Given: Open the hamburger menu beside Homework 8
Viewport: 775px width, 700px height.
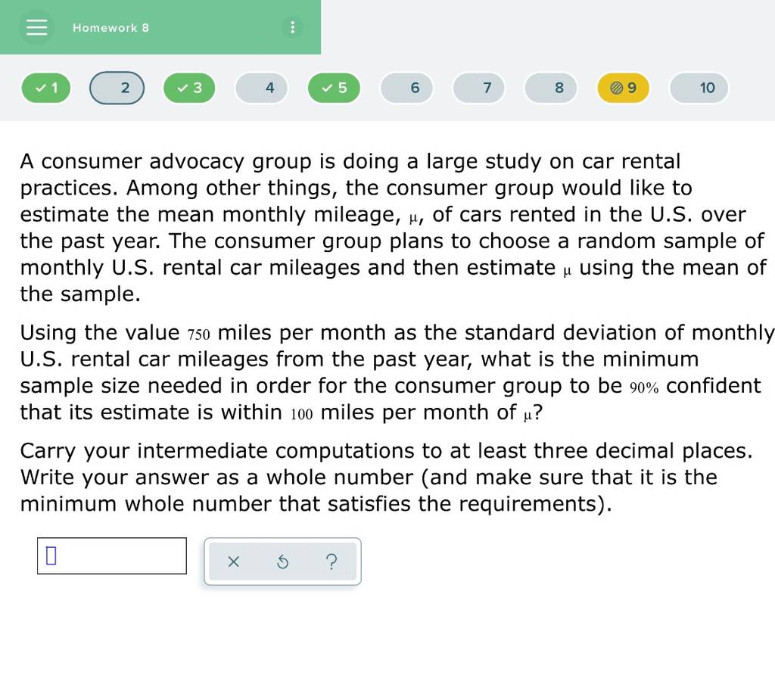Looking at the screenshot, I should (x=36, y=27).
